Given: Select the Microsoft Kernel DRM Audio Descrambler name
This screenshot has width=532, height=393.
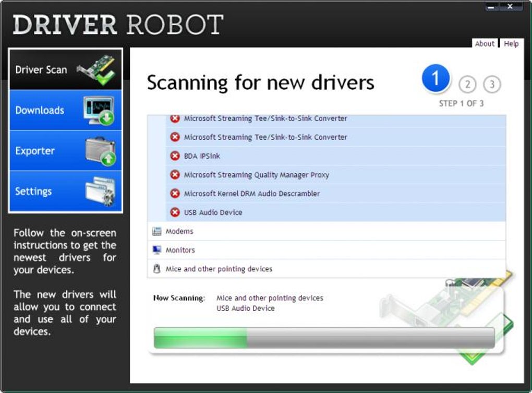Looking at the screenshot, I should [x=252, y=194].
